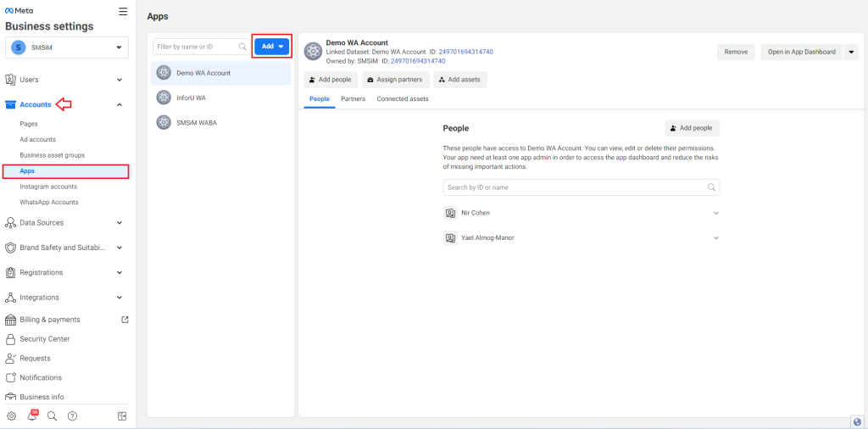Click the Business info briefcase icon

pos(10,397)
